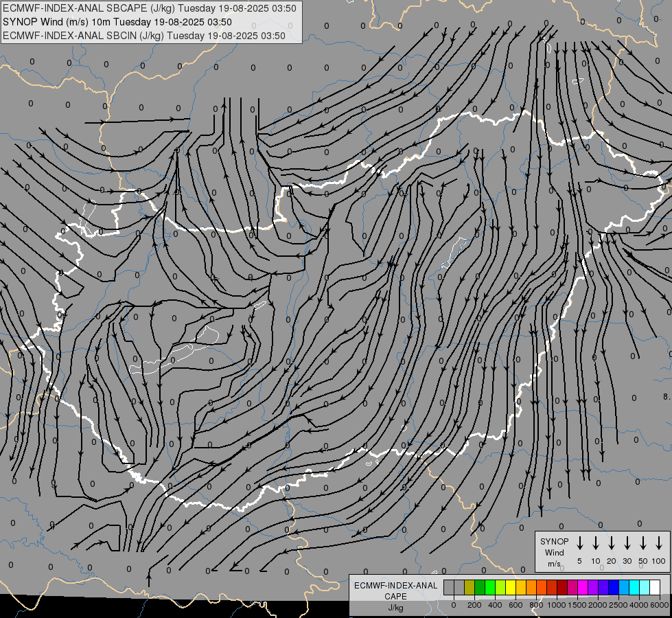The width and height of the screenshot is (672, 618).
Task: Select the bright green CAPE legend swatch
Action: (x=490, y=587)
